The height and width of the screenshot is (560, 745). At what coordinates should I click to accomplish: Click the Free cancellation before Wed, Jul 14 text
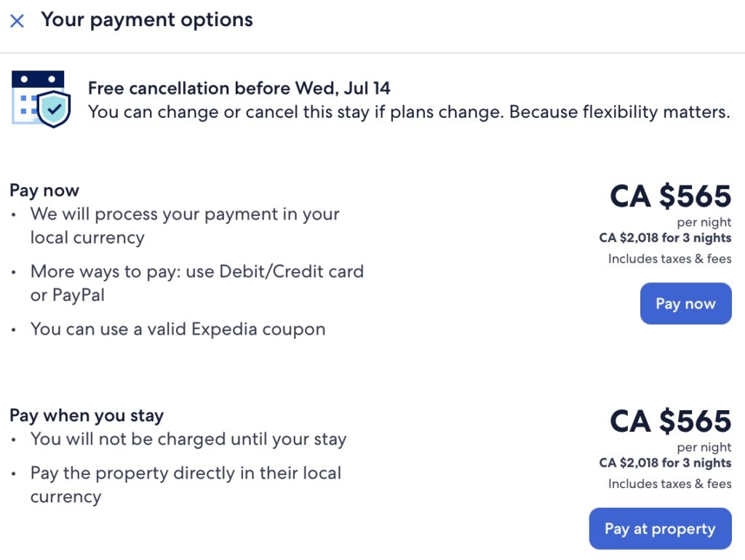[x=240, y=87]
